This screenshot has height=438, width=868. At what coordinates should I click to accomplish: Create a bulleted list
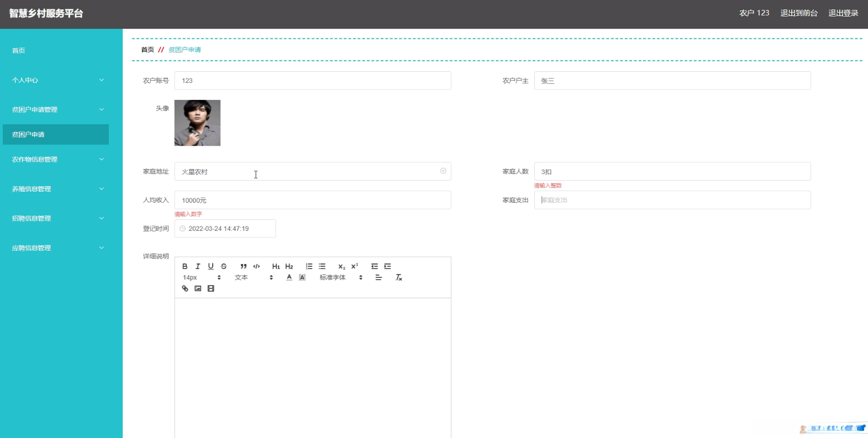click(322, 266)
